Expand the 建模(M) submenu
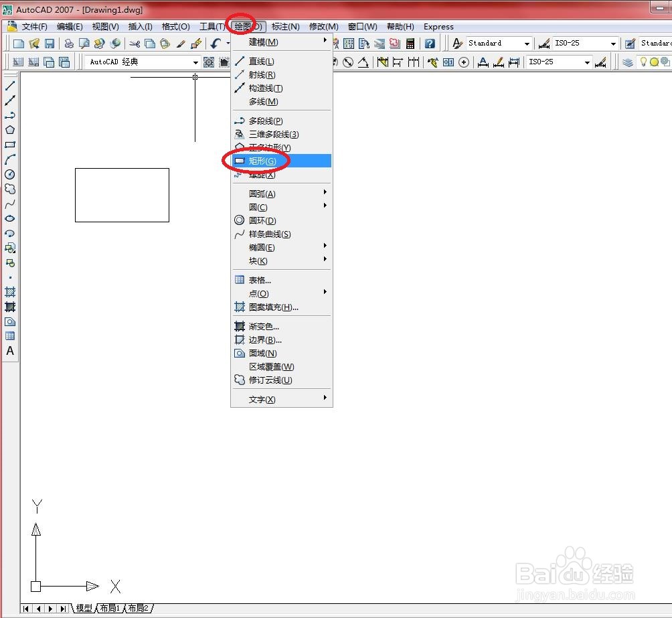This screenshot has width=672, height=618. (282, 42)
